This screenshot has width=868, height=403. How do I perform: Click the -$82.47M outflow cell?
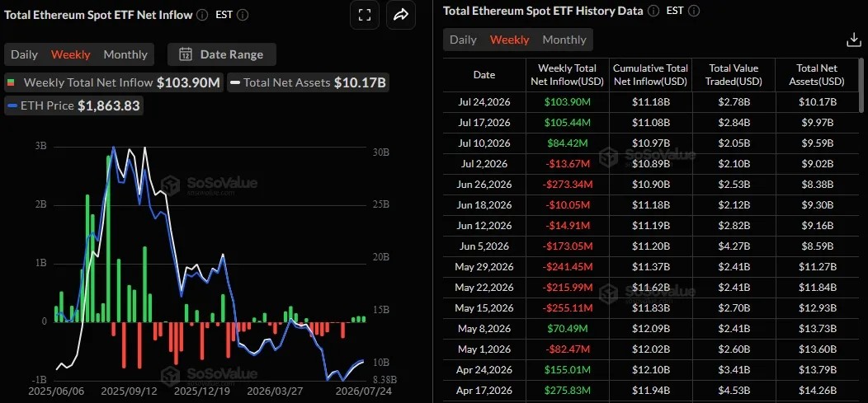(568, 349)
